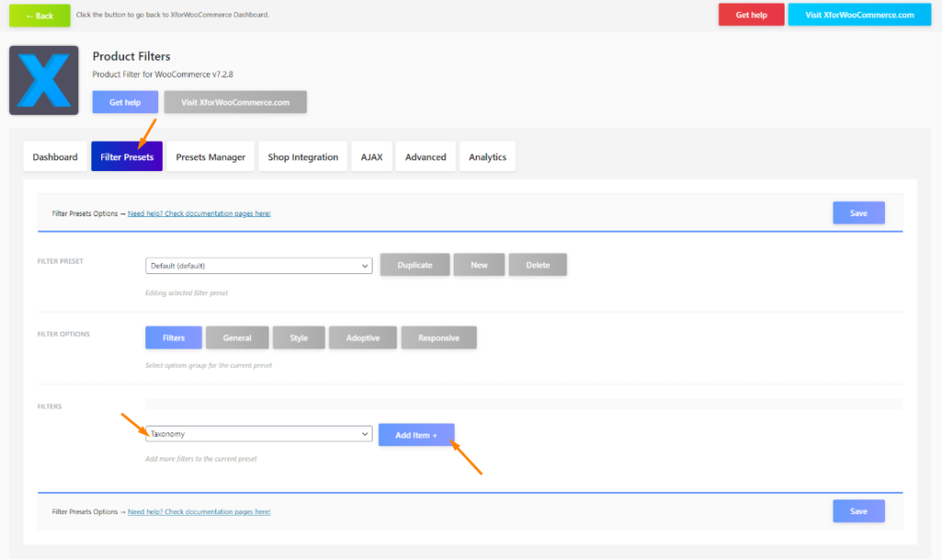Screen dimensions: 942x560
Task: Open the Presets Manager tab
Action: [211, 156]
